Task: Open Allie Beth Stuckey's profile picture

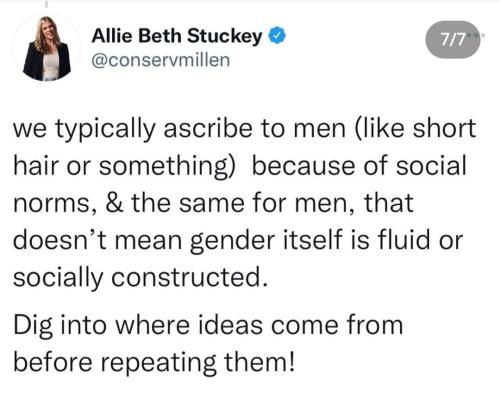Action: (x=47, y=49)
